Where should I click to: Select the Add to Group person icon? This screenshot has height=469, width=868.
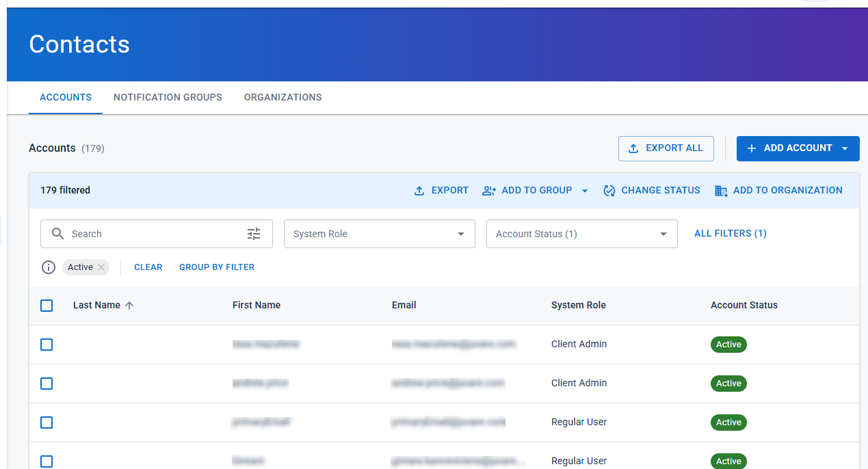tap(489, 191)
